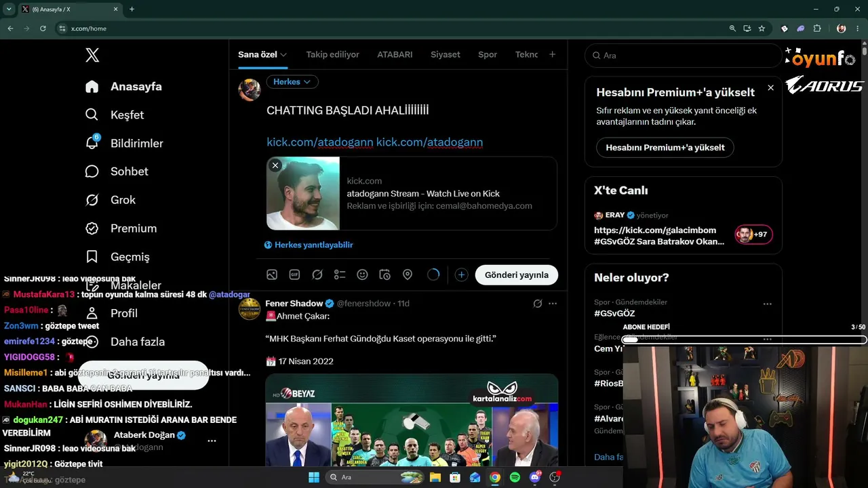Open a new Chrome tab
The image size is (868, 488).
(x=132, y=9)
